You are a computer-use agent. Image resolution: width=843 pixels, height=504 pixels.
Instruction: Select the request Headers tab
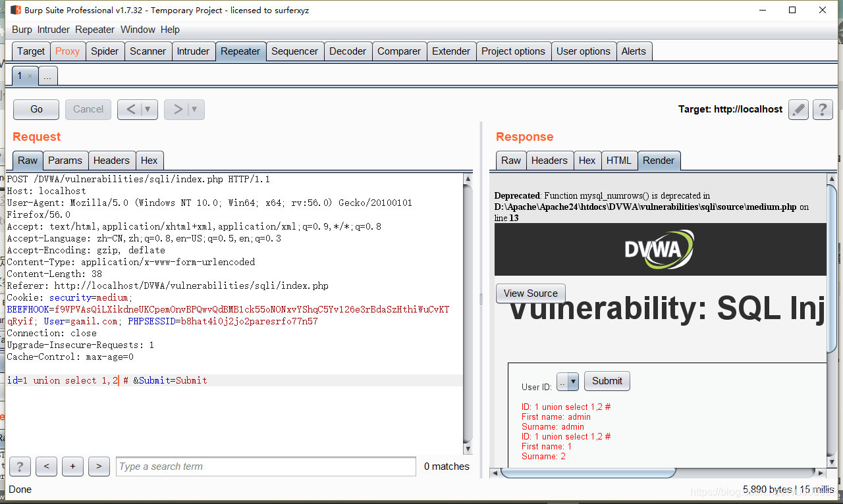111,161
